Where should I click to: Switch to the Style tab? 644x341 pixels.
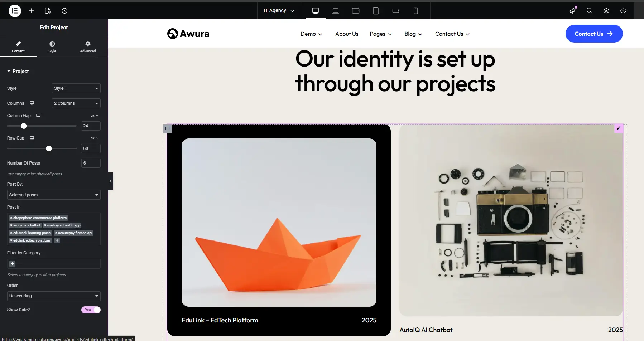52,47
